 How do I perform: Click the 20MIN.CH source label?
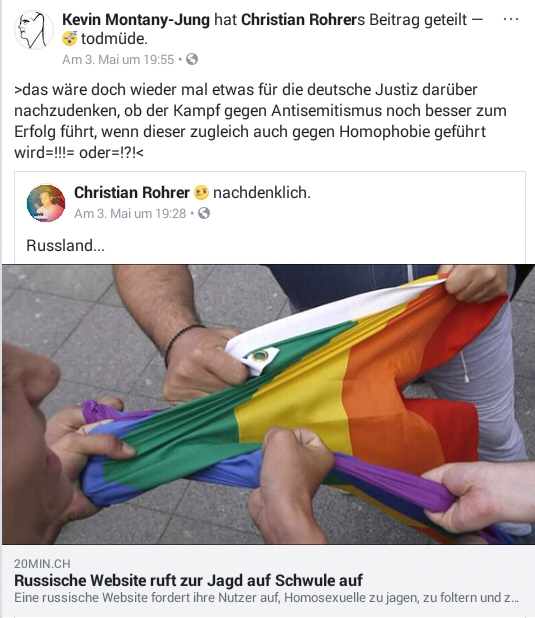click(42, 564)
